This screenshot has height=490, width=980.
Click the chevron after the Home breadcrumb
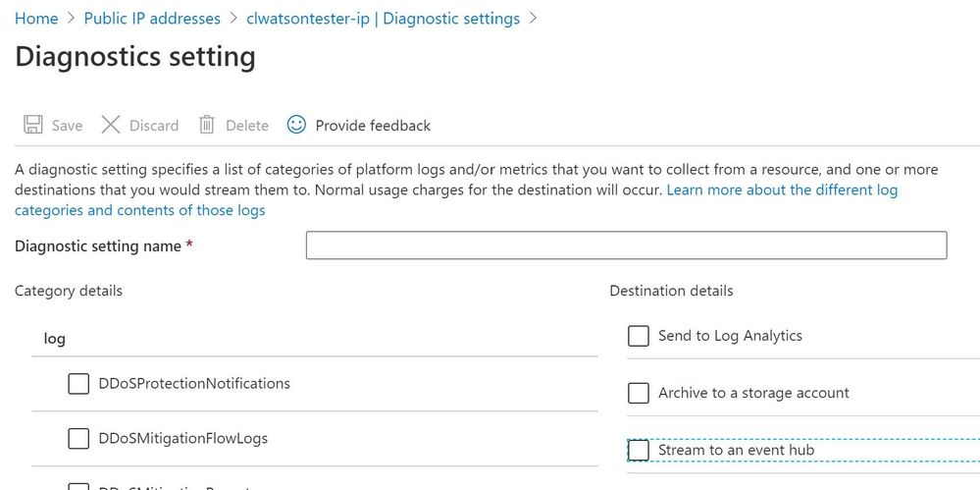point(71,19)
